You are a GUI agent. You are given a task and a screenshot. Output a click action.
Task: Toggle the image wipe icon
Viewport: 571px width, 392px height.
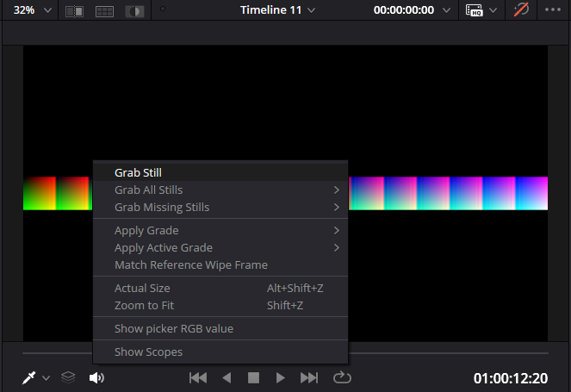(74, 12)
